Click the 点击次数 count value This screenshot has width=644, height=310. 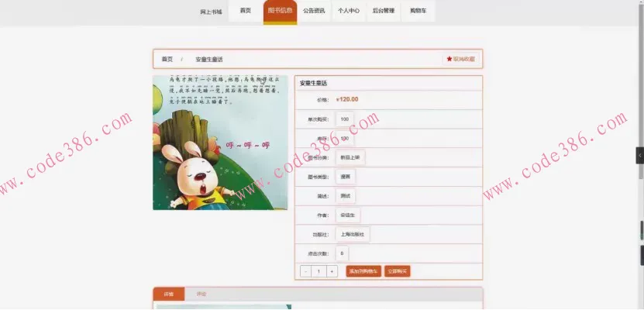coord(342,253)
